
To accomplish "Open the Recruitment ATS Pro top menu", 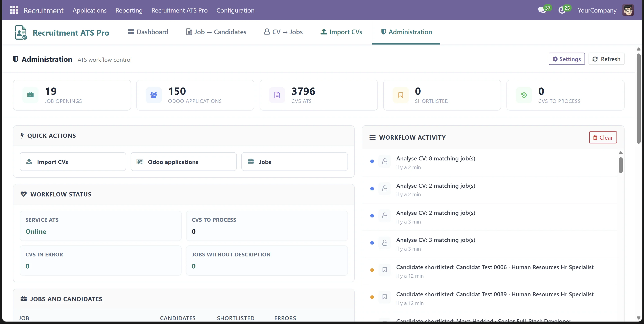I will [180, 10].
